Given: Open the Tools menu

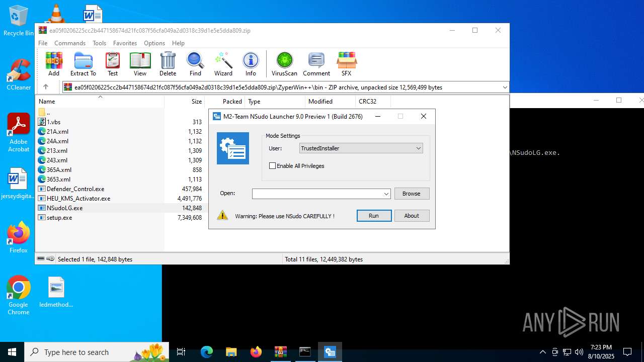Looking at the screenshot, I should pos(99,43).
